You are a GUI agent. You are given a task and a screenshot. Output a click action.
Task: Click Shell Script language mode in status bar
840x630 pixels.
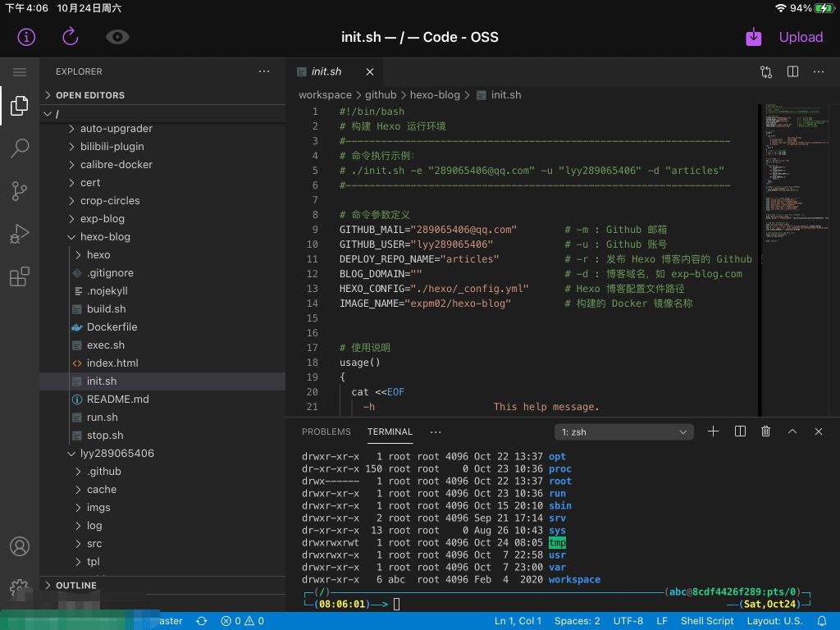707,621
